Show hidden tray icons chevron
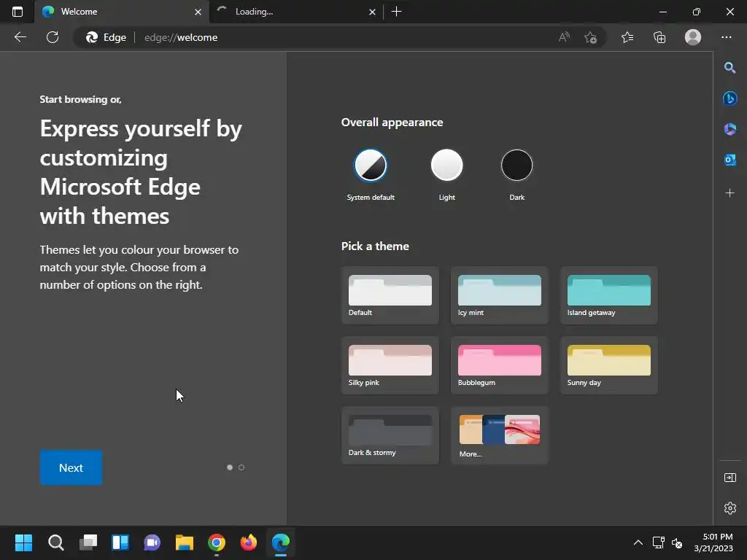The height and width of the screenshot is (560, 747). coord(638,542)
